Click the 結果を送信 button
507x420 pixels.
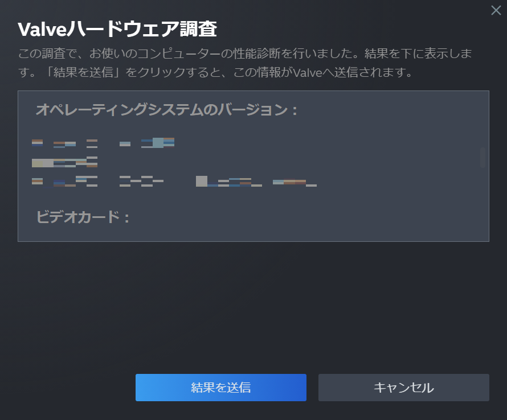point(221,388)
